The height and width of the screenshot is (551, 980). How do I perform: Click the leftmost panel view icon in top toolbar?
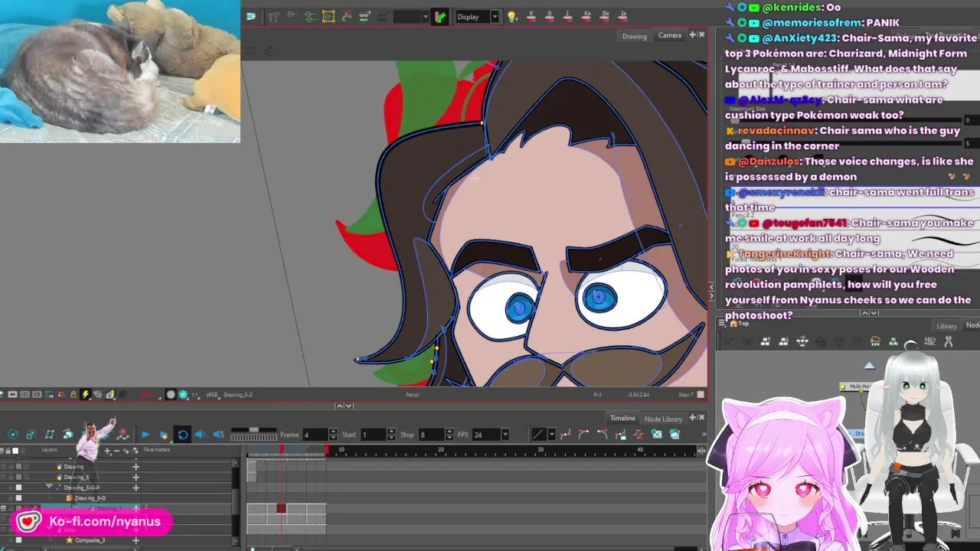251,16
